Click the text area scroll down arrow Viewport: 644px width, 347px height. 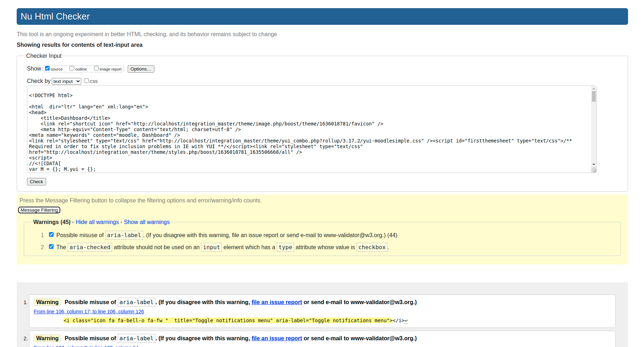click(x=594, y=164)
